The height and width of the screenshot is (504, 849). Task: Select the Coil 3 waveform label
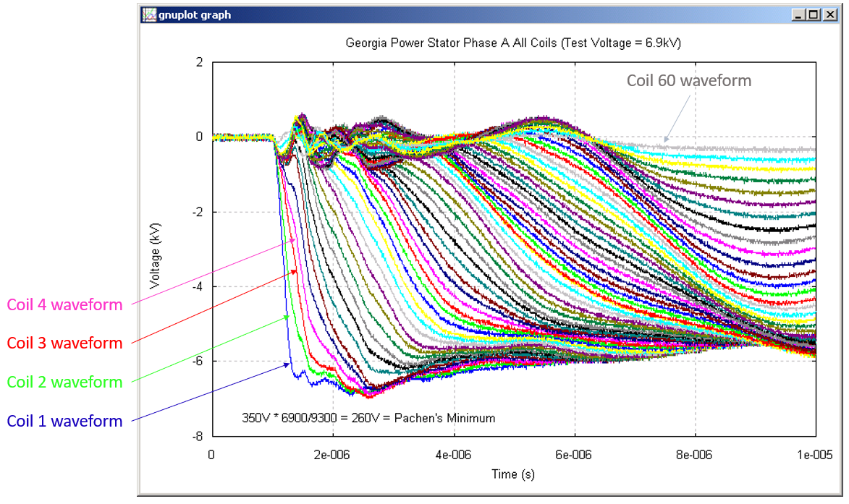point(64,343)
